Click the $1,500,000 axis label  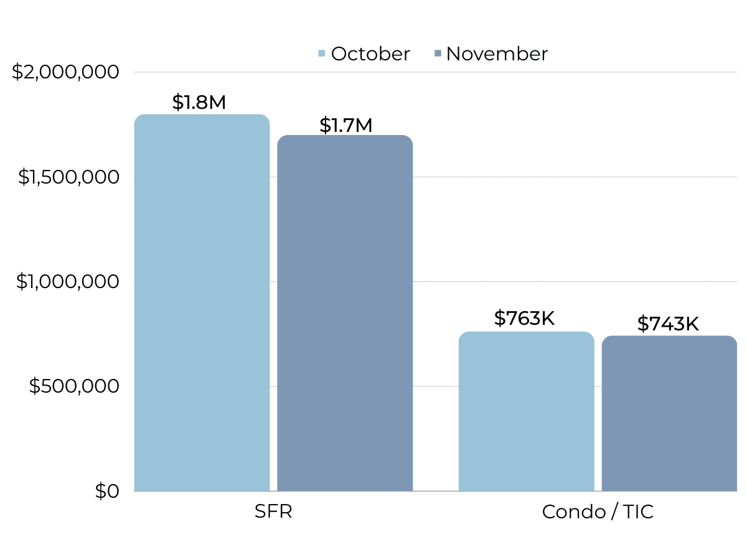point(68,177)
